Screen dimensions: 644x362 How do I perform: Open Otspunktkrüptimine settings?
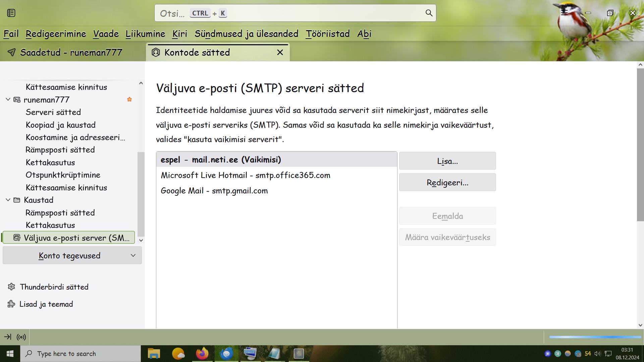[x=63, y=175]
